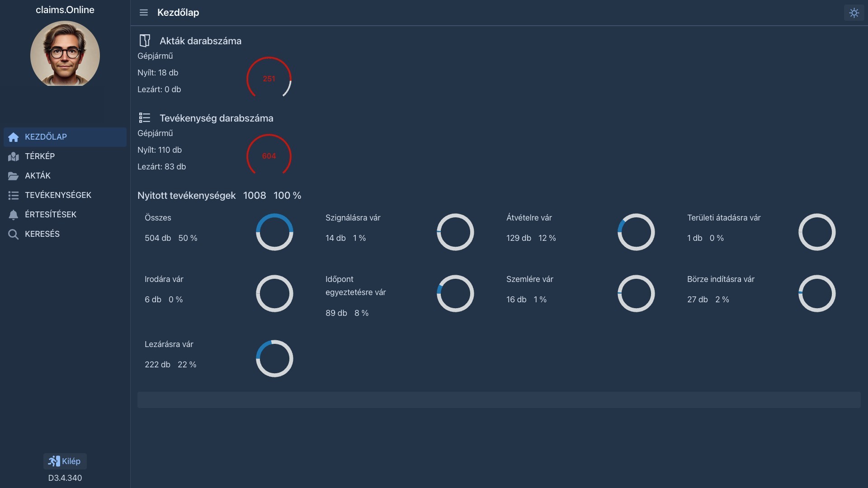Click the map pin icon beside TÉRKÉP

click(x=13, y=156)
